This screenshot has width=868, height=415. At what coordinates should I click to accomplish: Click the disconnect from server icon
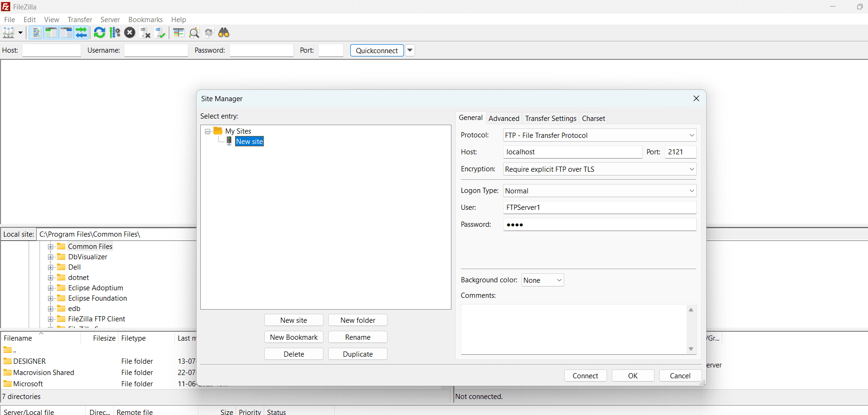click(x=145, y=32)
